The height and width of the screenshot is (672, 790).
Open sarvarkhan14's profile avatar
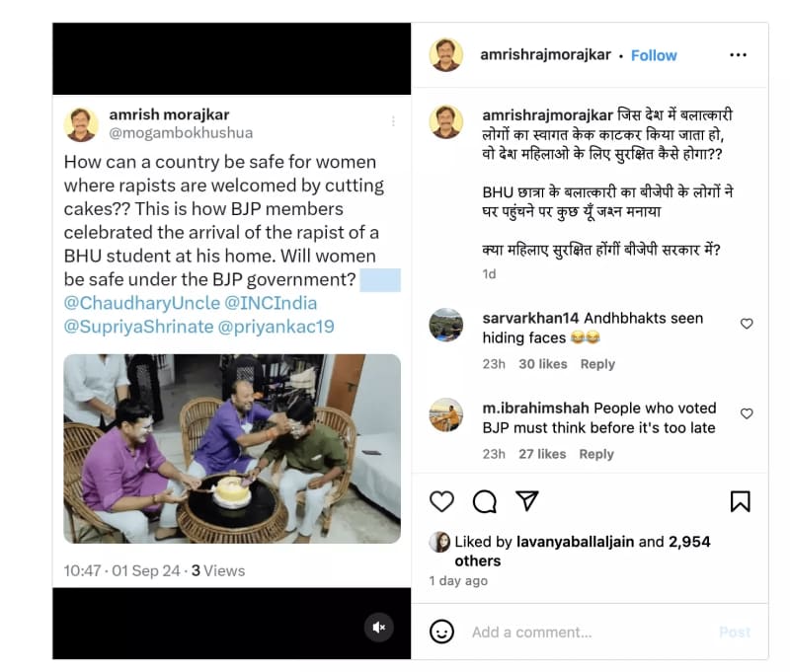(x=446, y=325)
